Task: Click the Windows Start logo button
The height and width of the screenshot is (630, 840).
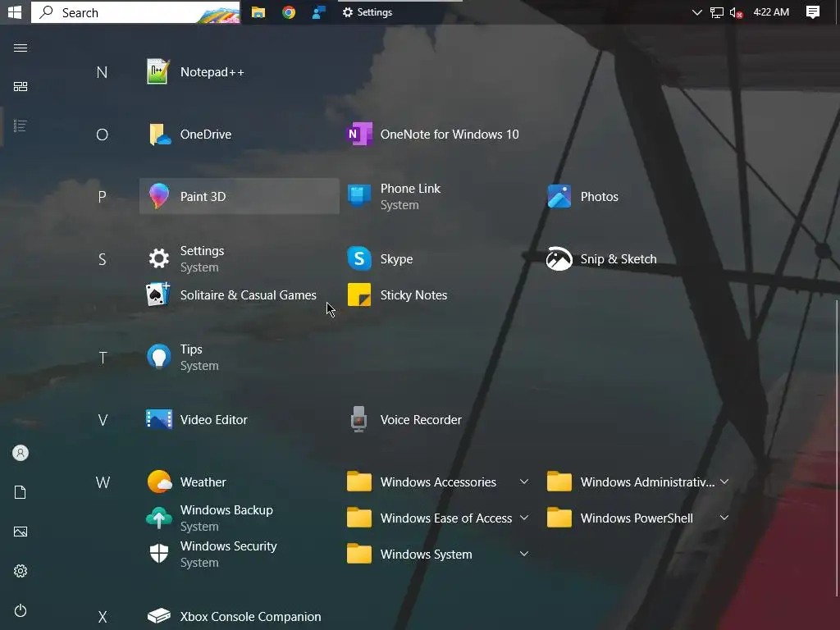Action: pos(15,11)
